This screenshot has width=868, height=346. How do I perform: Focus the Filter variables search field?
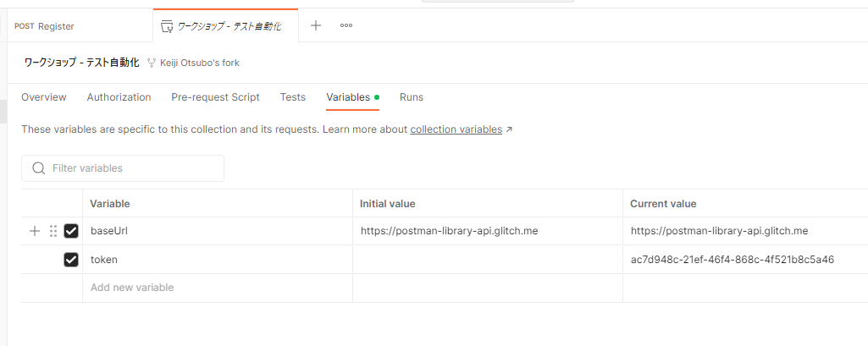click(123, 168)
